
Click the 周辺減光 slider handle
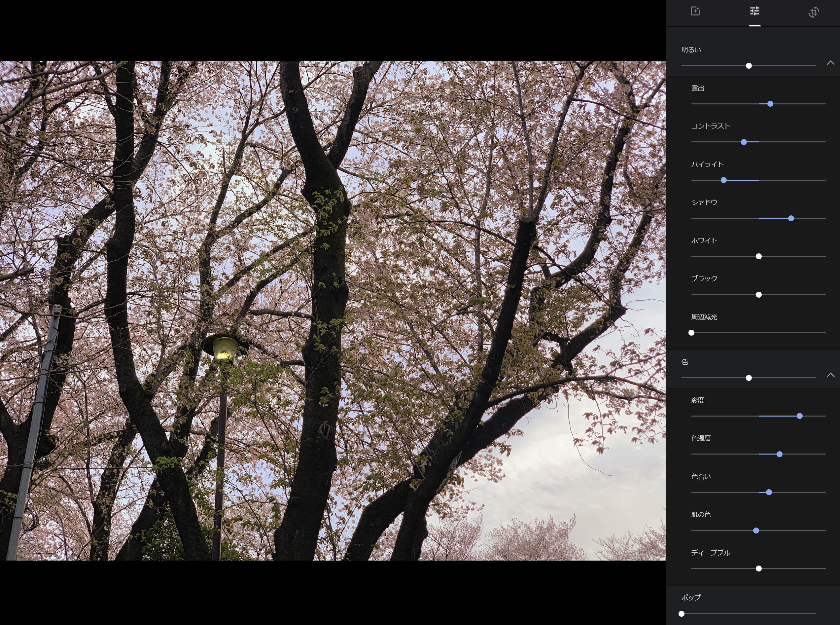pyautogui.click(x=691, y=333)
